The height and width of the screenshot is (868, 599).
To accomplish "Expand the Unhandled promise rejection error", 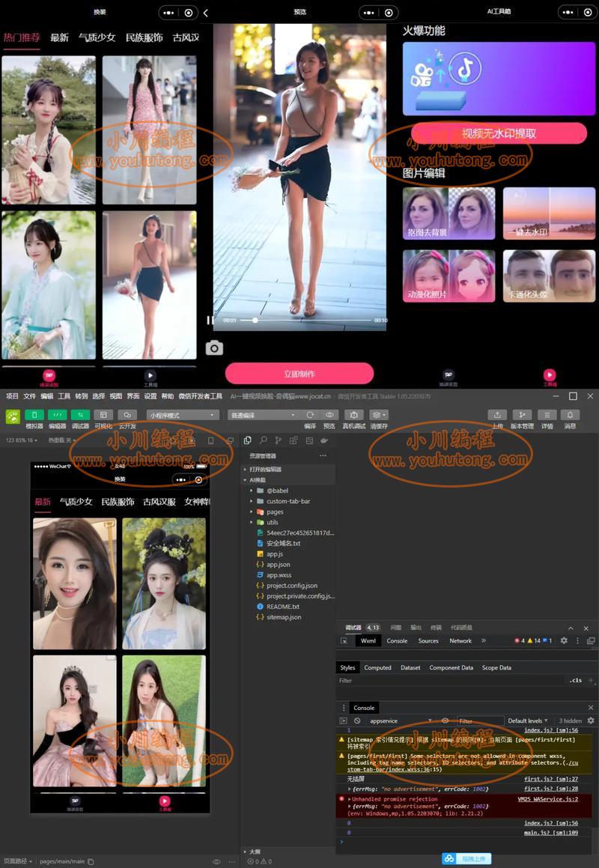I will 350,799.
